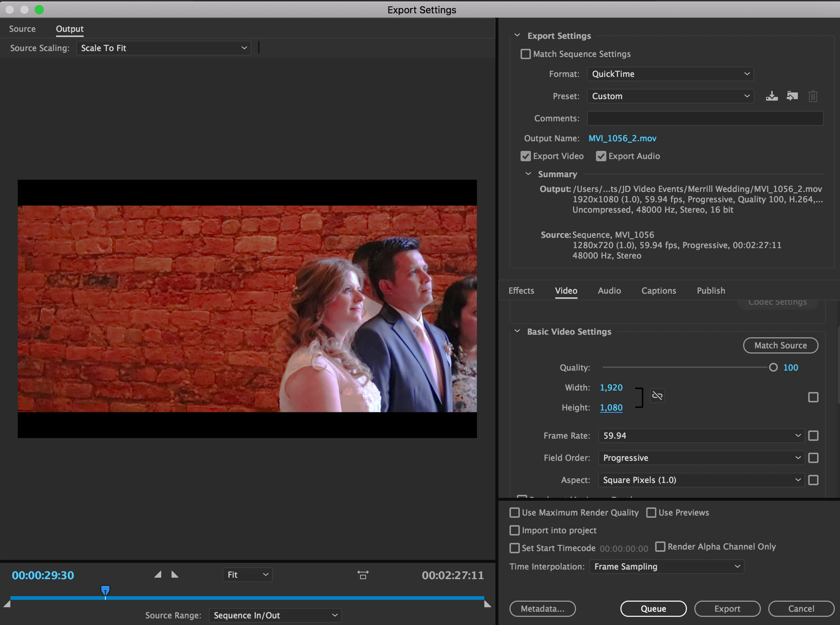This screenshot has height=625, width=840.
Task: Open the Source Scaling dropdown
Action: [x=163, y=48]
